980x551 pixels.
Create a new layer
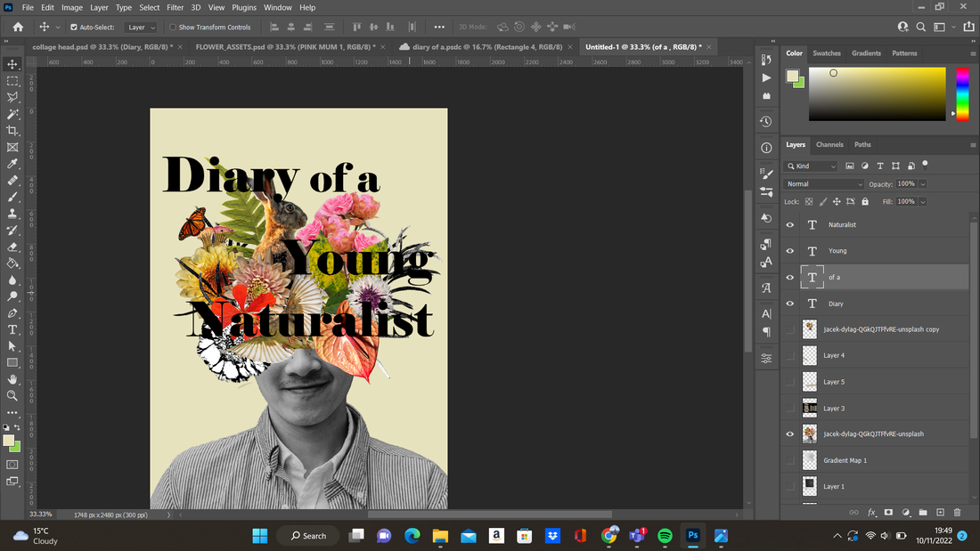[940, 512]
